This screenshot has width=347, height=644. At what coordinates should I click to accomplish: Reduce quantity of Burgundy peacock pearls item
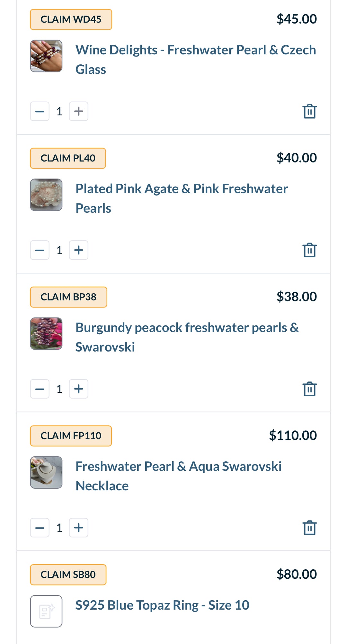40,389
